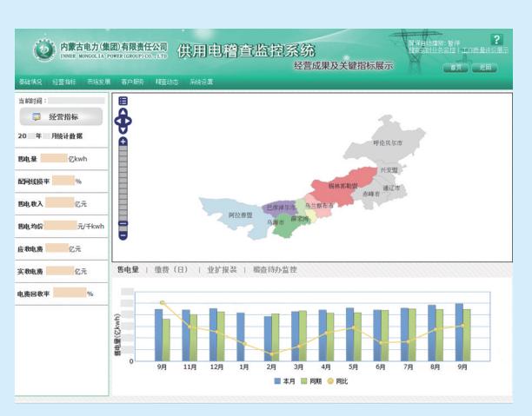Screen dimensions: 532x416
Task: Click the green help question mark icon
Action: point(496,40)
